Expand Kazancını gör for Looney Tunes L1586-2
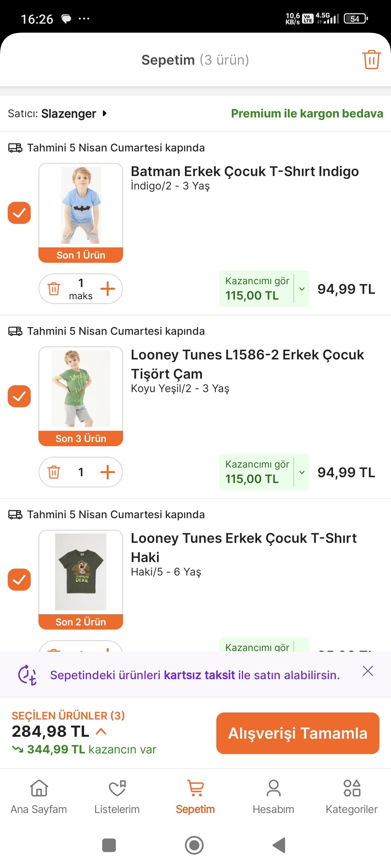The width and height of the screenshot is (391, 868). [302, 472]
